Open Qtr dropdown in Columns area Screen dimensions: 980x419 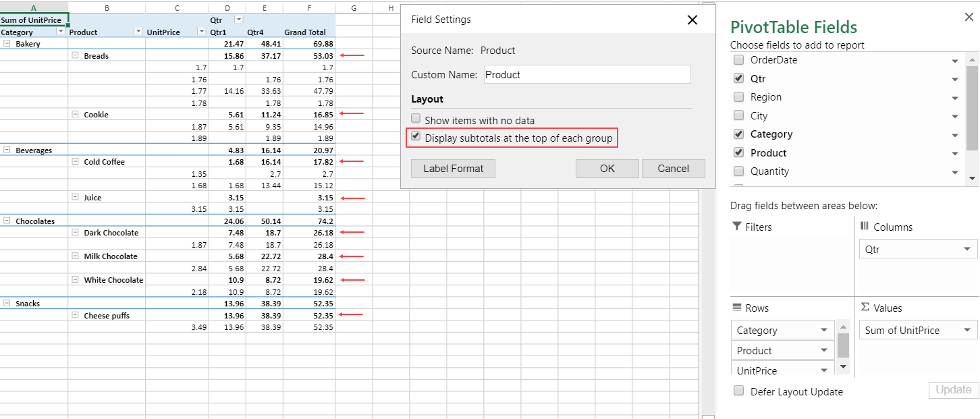click(x=969, y=250)
